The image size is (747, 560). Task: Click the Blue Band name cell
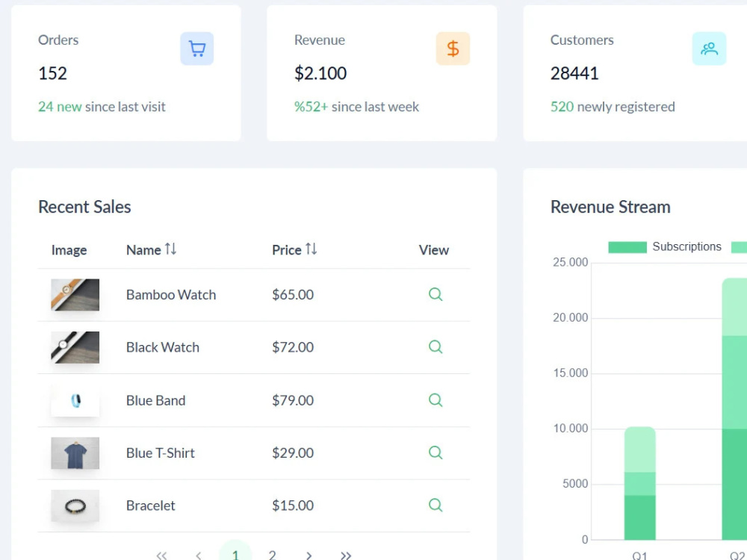pyautogui.click(x=156, y=400)
